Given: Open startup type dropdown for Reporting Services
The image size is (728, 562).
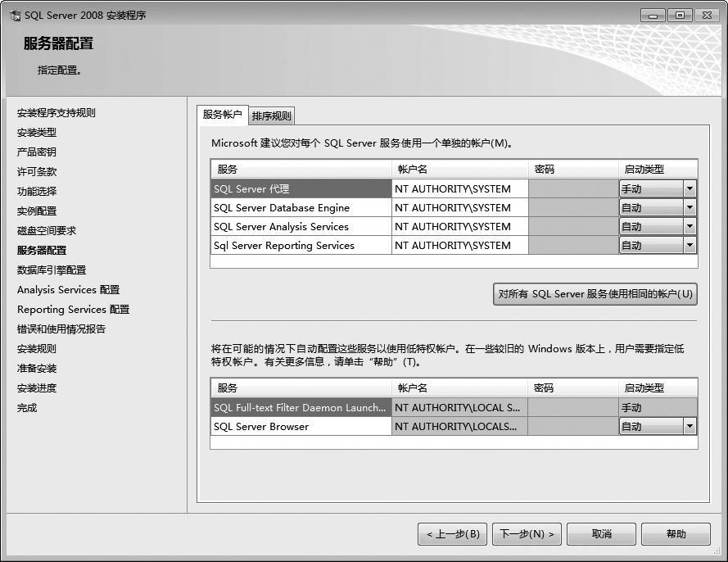Looking at the screenshot, I should [690, 245].
